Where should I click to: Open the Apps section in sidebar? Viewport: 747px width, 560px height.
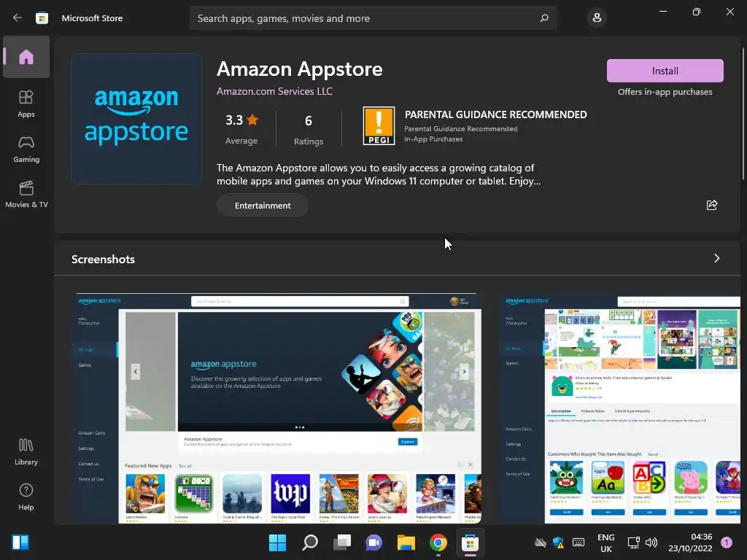26,104
